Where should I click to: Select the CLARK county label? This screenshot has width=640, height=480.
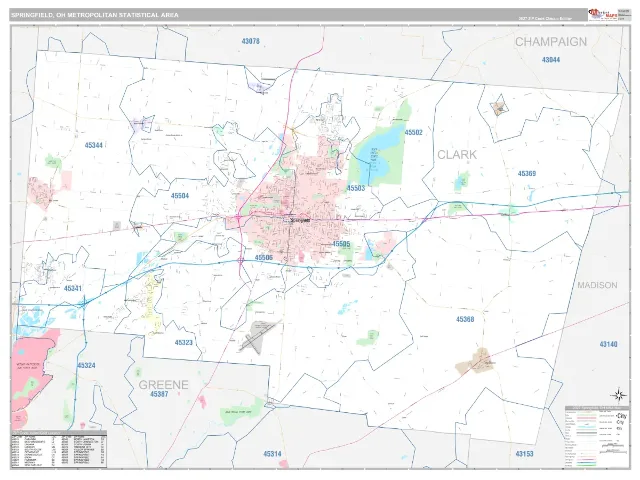click(x=457, y=155)
